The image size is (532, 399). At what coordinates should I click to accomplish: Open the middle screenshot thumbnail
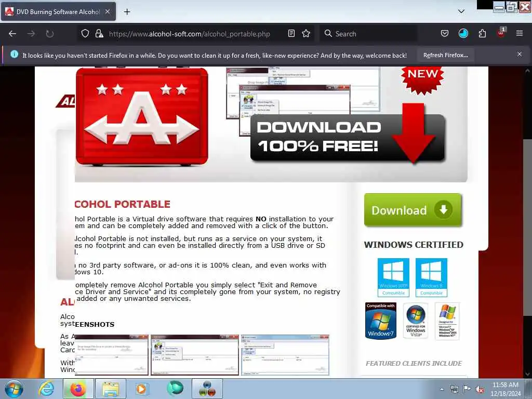(195, 355)
